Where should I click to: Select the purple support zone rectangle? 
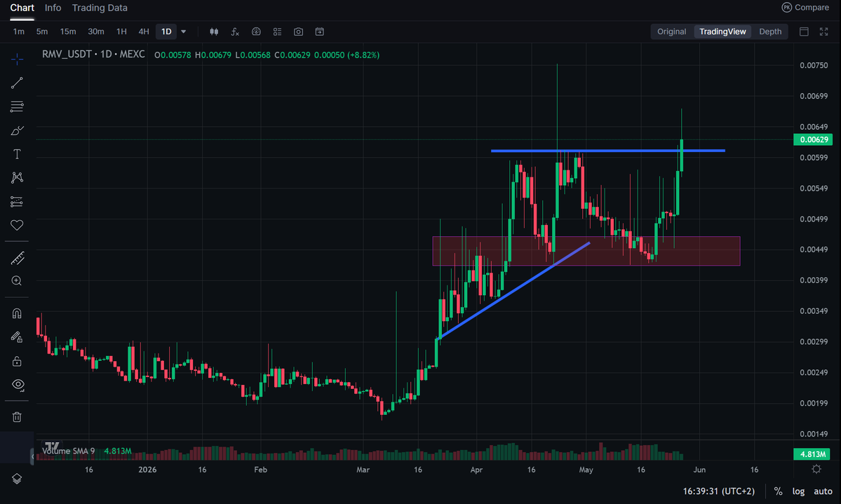[586, 251]
